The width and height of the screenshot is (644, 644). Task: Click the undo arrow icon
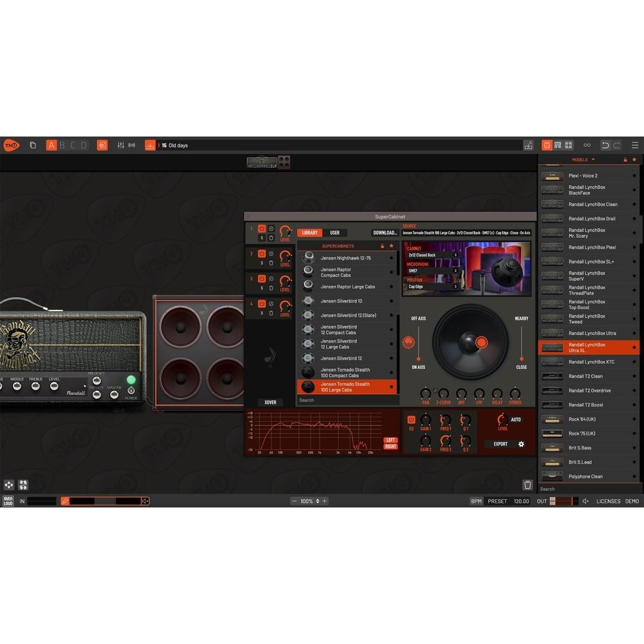pos(605,145)
